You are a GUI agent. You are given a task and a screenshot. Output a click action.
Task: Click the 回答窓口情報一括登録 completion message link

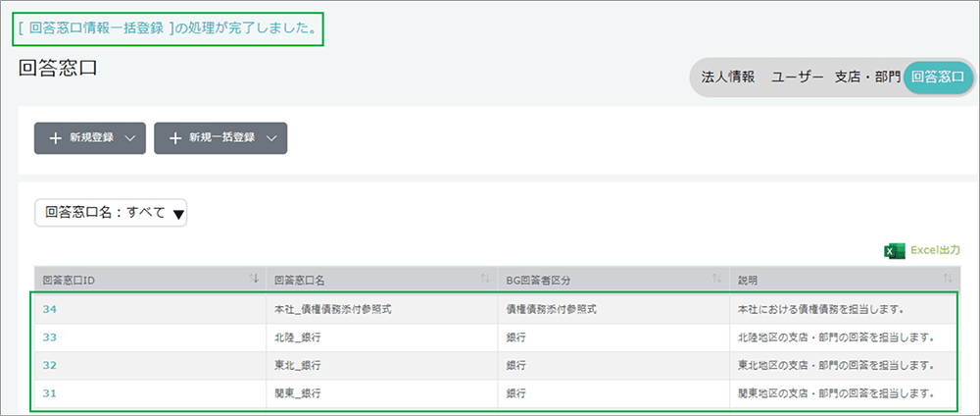[x=96, y=28]
